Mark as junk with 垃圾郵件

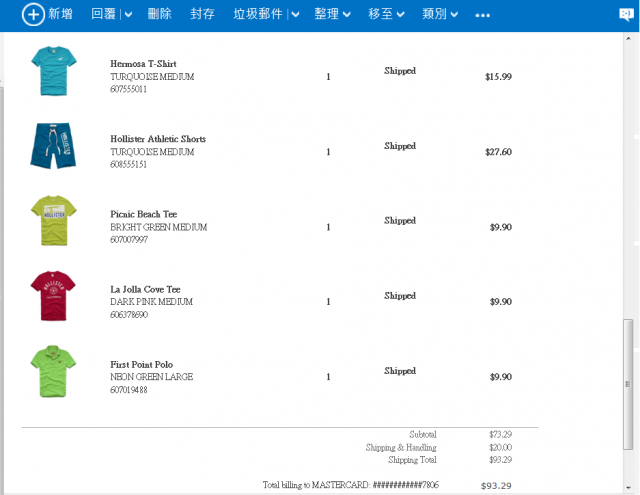coord(258,14)
